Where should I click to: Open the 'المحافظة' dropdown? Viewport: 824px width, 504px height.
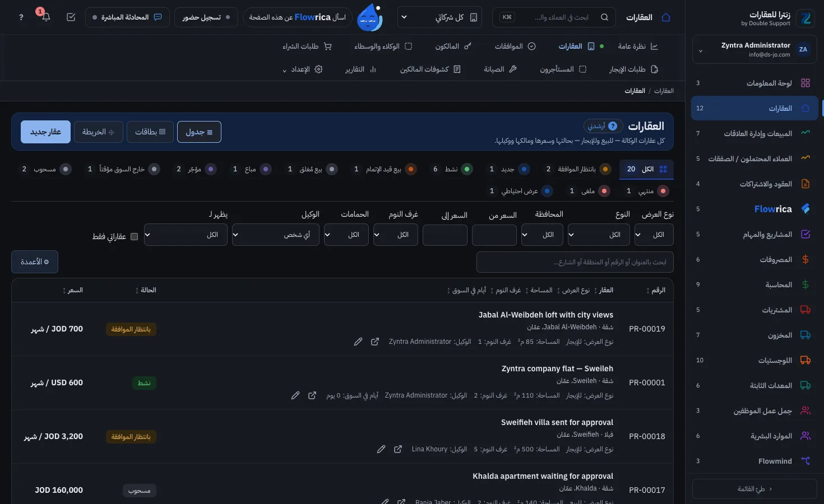(x=542, y=235)
